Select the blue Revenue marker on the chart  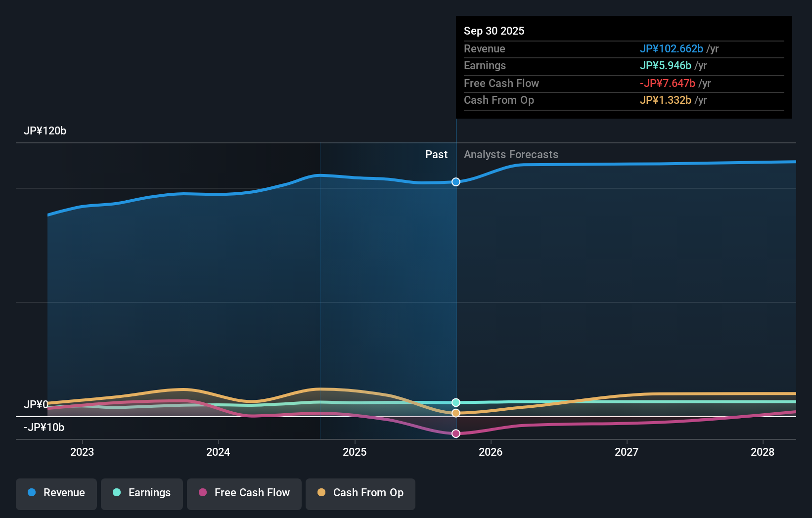455,182
